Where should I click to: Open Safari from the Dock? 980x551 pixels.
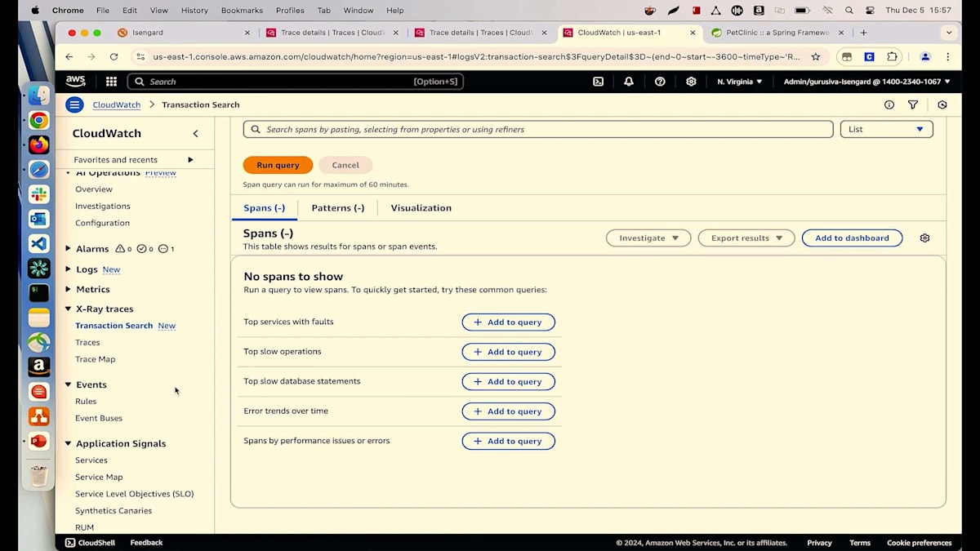(38, 170)
